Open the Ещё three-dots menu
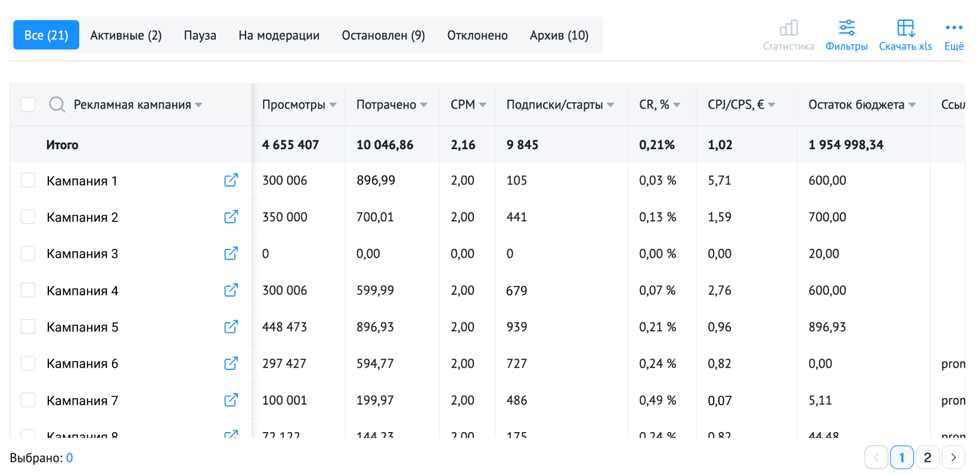Image resolution: width=980 pixels, height=475 pixels. pyautogui.click(x=954, y=28)
